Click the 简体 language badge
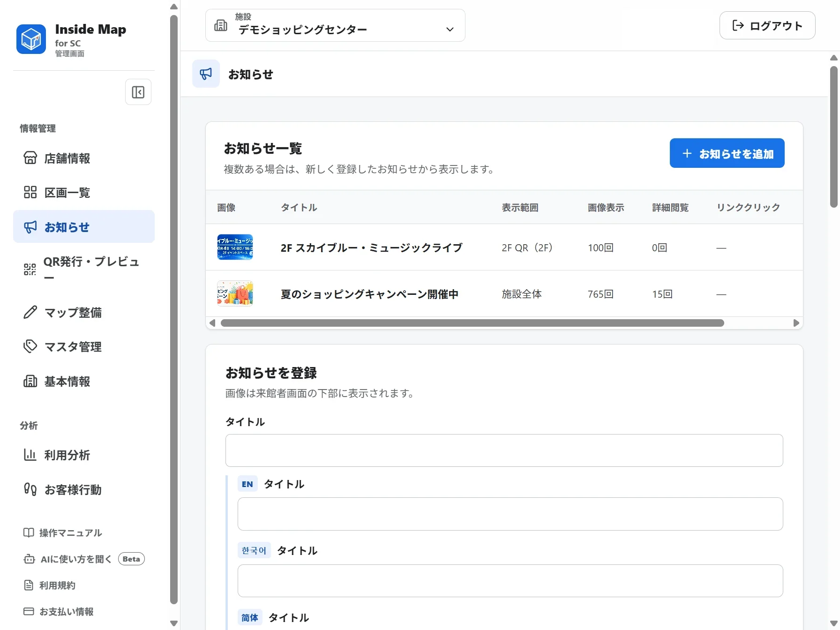 [250, 618]
